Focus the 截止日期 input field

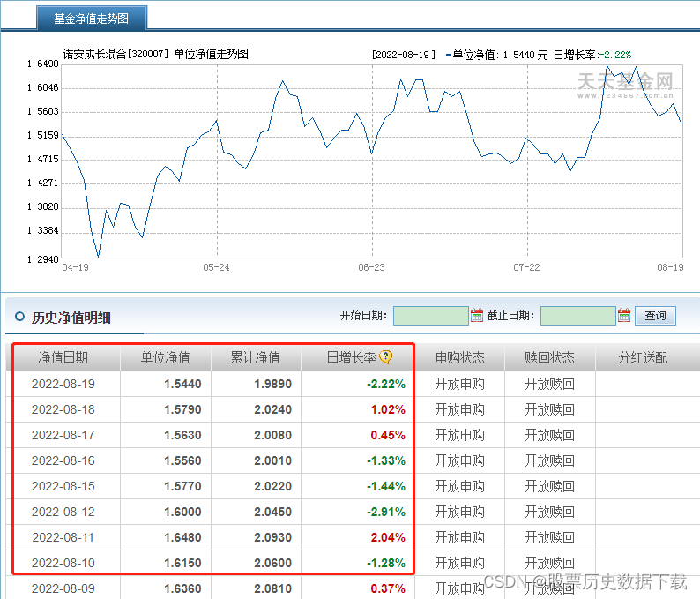pos(578,316)
